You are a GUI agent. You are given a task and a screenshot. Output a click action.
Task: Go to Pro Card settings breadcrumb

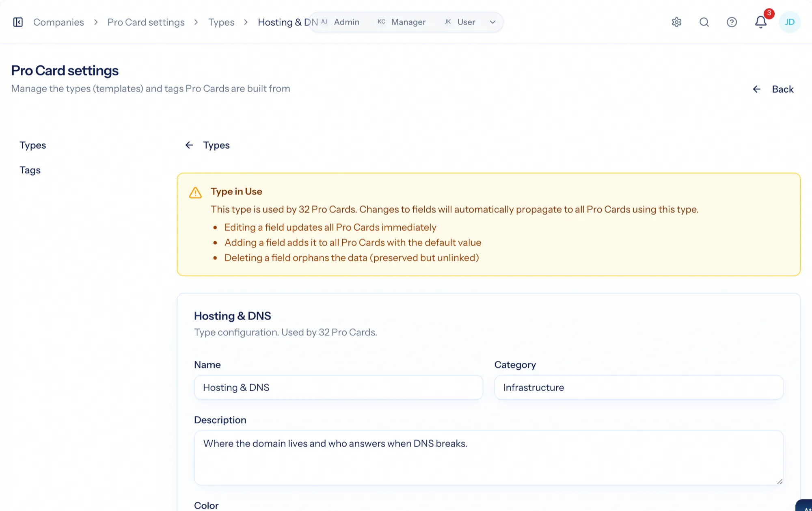tap(146, 22)
